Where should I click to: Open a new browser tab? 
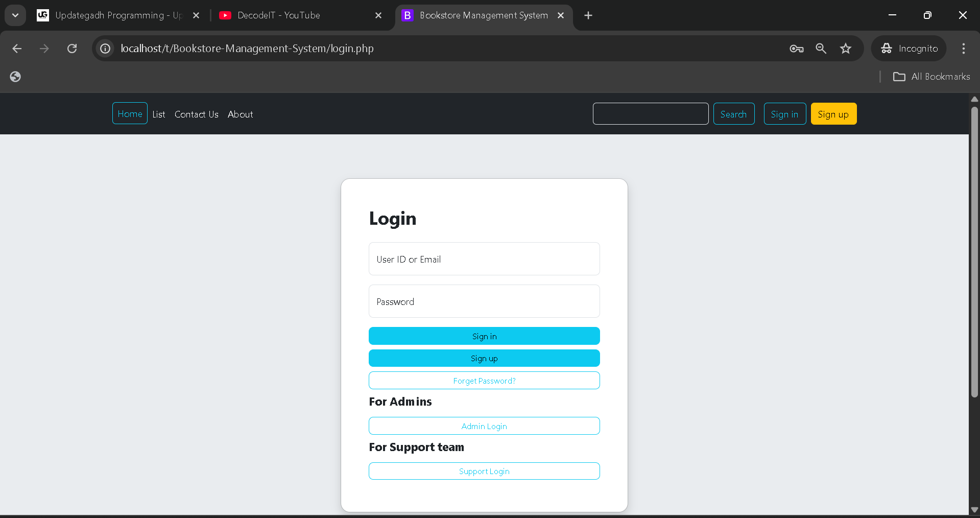click(x=588, y=15)
